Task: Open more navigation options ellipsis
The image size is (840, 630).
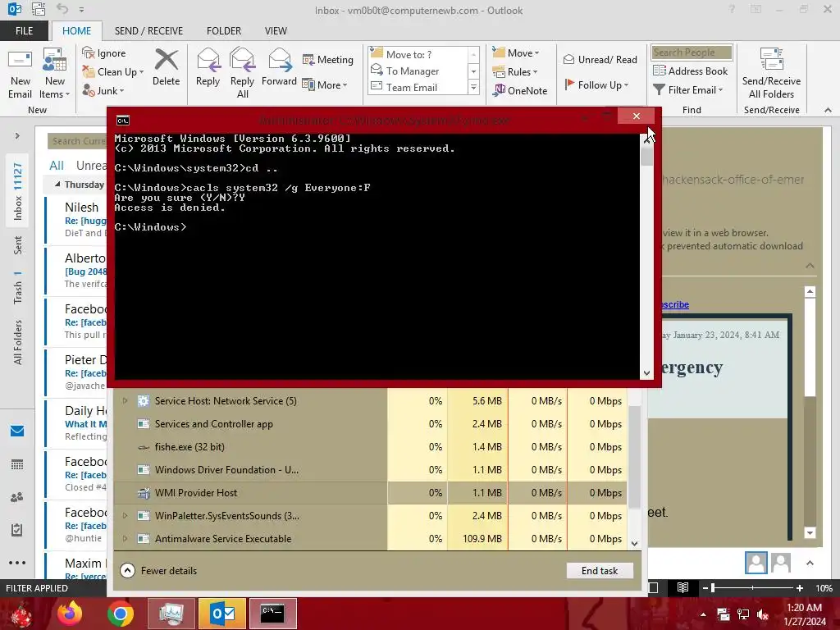Action: point(17,563)
